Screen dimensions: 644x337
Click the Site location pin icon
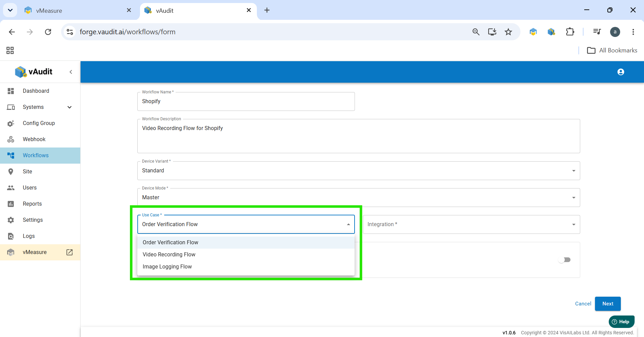pos(11,172)
